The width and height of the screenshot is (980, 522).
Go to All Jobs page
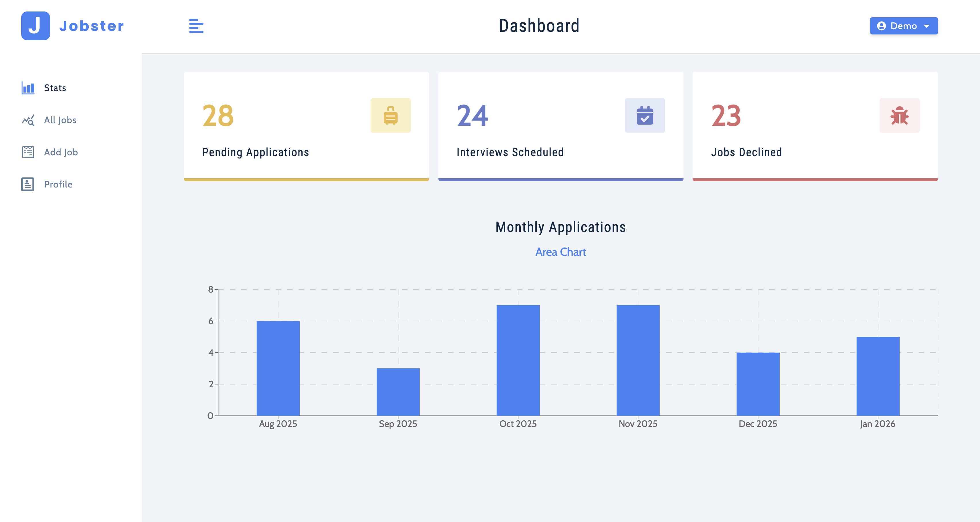tap(60, 120)
